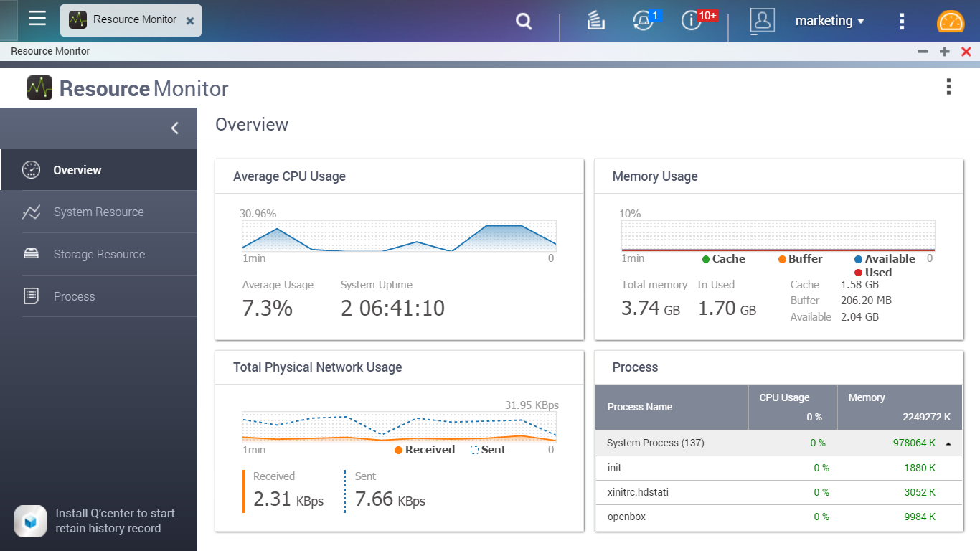Open the top bar vertical dots menu

point(902,22)
